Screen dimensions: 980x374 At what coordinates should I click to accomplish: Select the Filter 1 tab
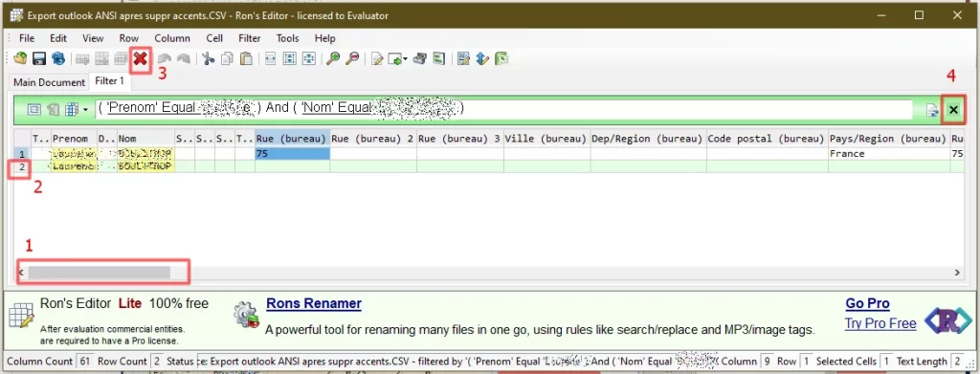coord(110,81)
